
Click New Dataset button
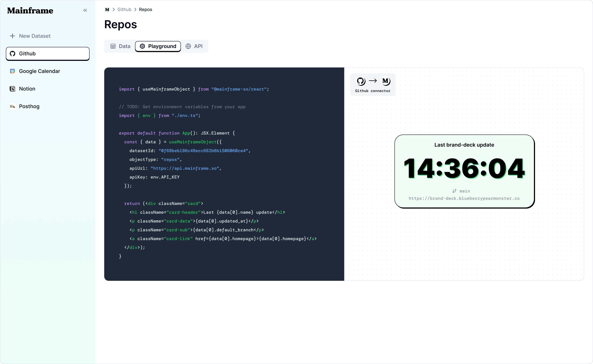(x=35, y=36)
